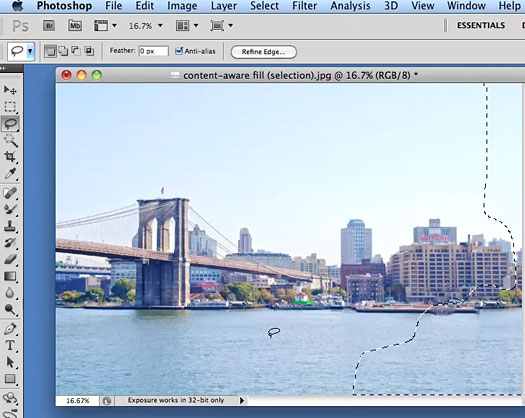This screenshot has height=418, width=525.
Task: Select the Spot Healing Brush tool
Action: 10,193
